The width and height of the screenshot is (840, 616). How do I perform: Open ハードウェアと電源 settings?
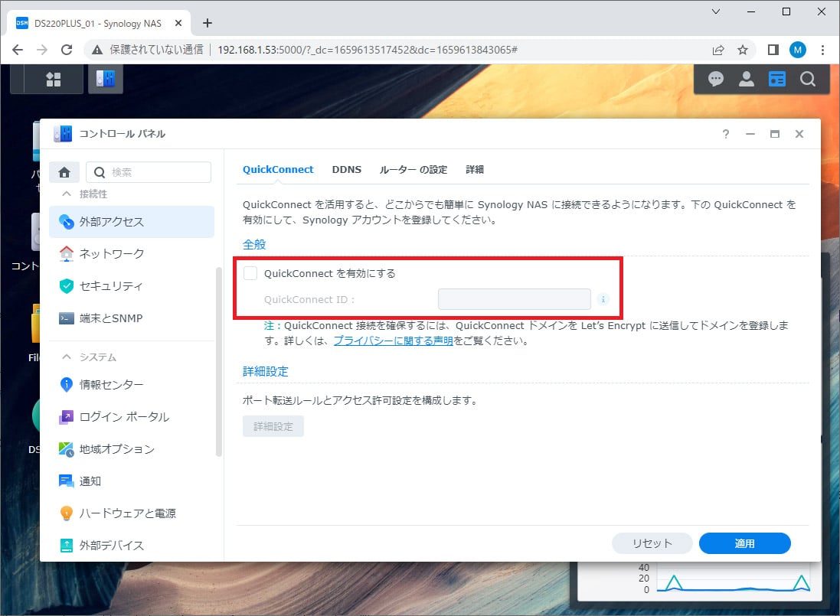(131, 513)
